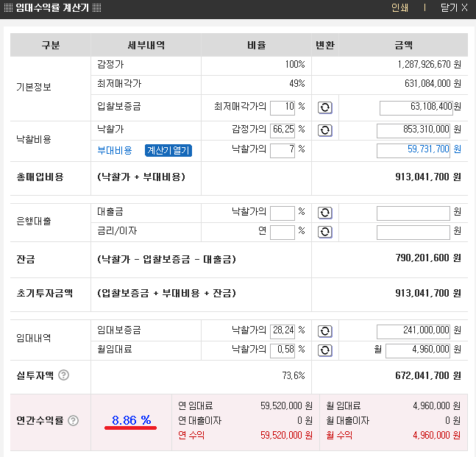Focus the 부대비용 percent field showing 7

[x=283, y=150]
